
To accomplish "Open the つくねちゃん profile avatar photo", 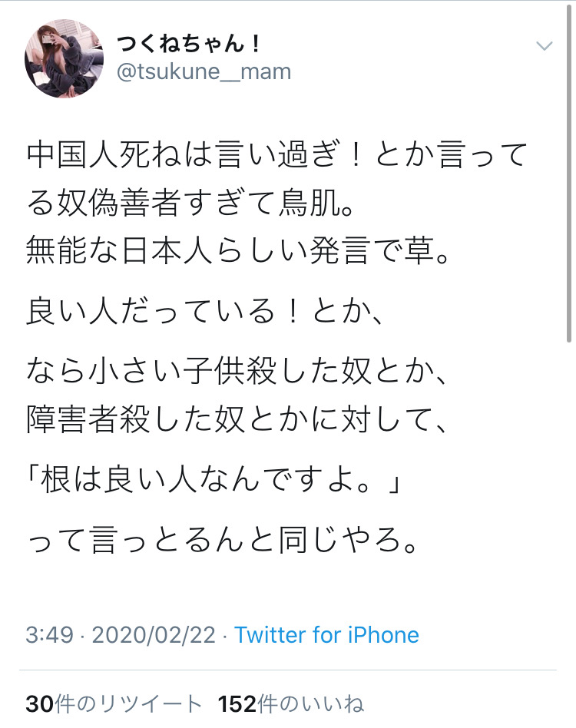I will pyautogui.click(x=64, y=58).
